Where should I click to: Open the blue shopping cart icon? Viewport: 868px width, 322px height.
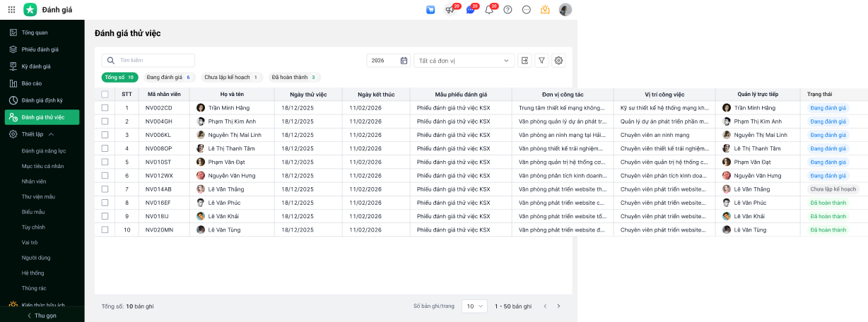coord(430,10)
